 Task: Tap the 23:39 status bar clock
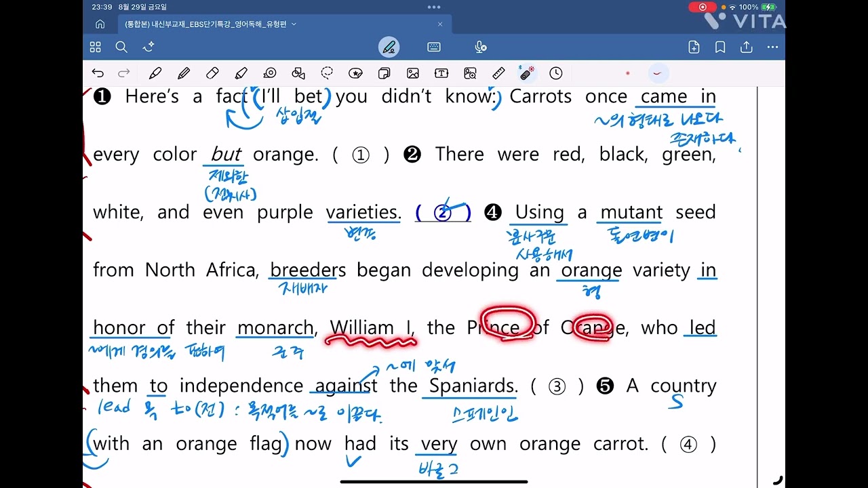(102, 7)
